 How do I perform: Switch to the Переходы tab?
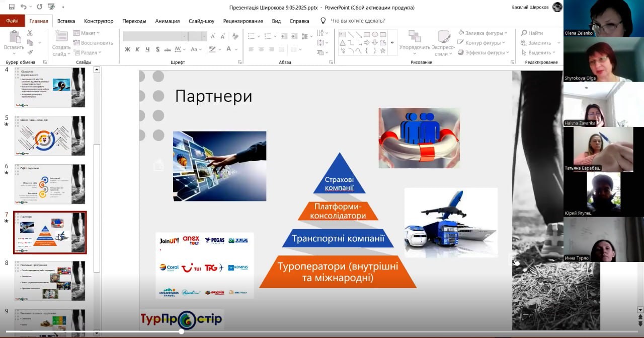coord(134,21)
